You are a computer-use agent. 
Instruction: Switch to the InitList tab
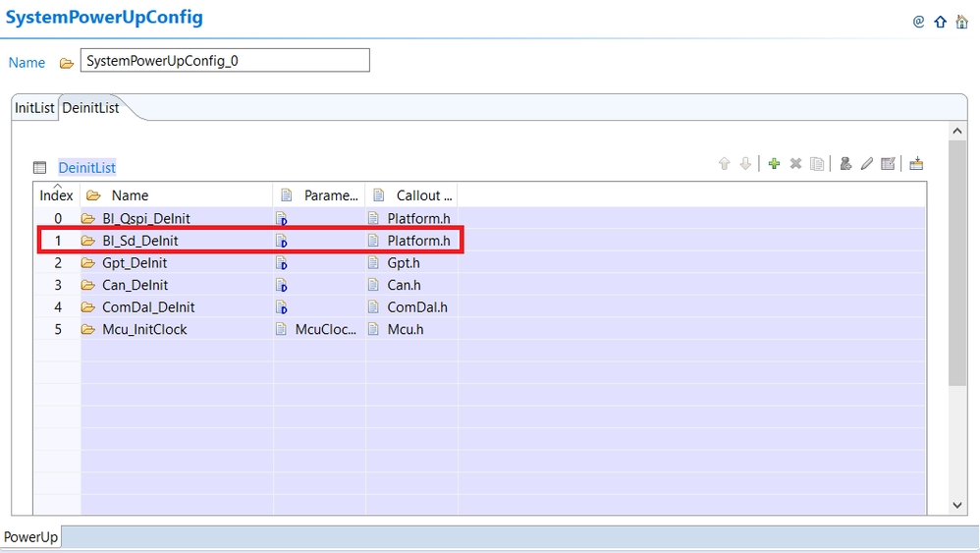click(34, 107)
